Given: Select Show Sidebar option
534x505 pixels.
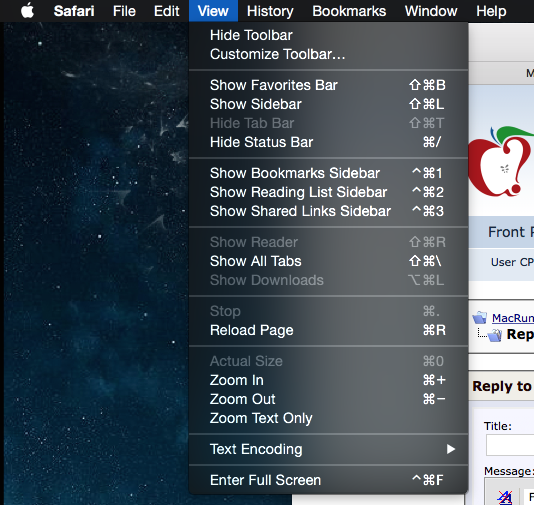Looking at the screenshot, I should pyautogui.click(x=328, y=104).
